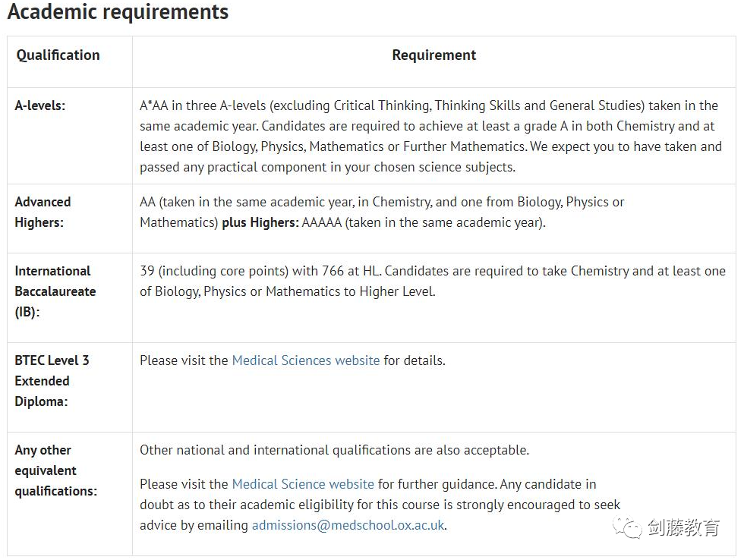
Task: Select the Advanced Highers row label
Action: pos(43,212)
